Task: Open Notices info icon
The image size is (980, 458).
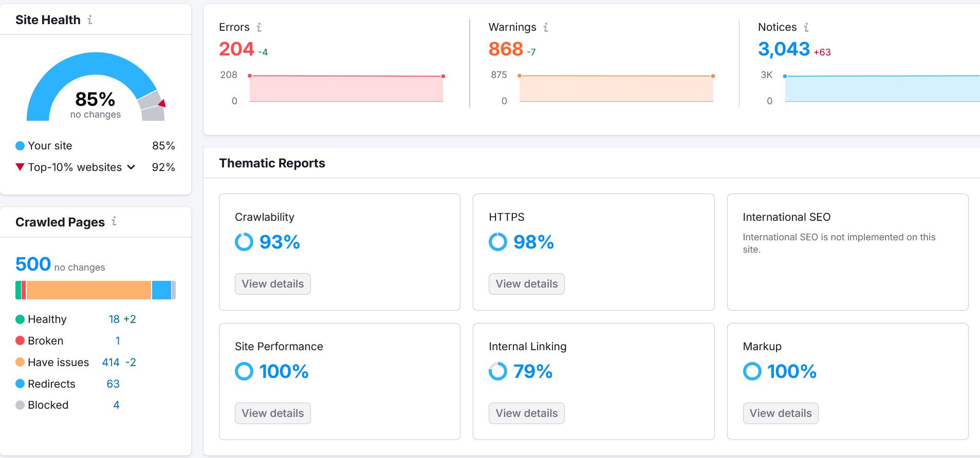Action: 806,27
